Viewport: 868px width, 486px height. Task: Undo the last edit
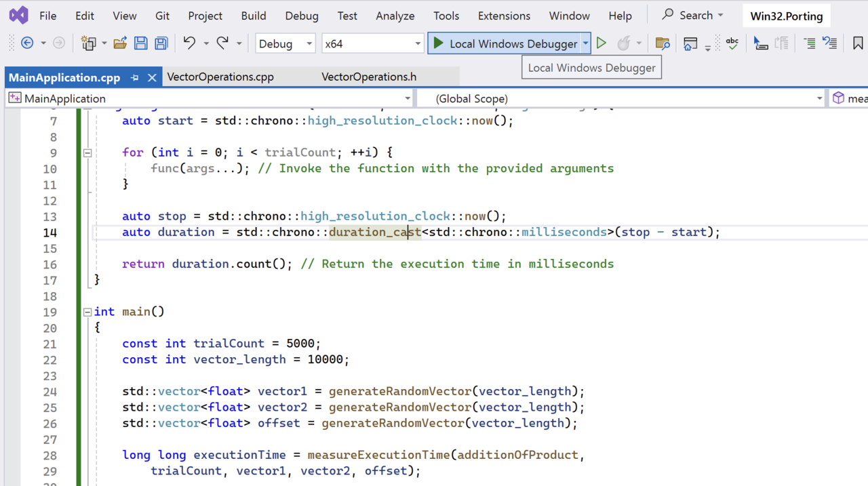tap(189, 43)
